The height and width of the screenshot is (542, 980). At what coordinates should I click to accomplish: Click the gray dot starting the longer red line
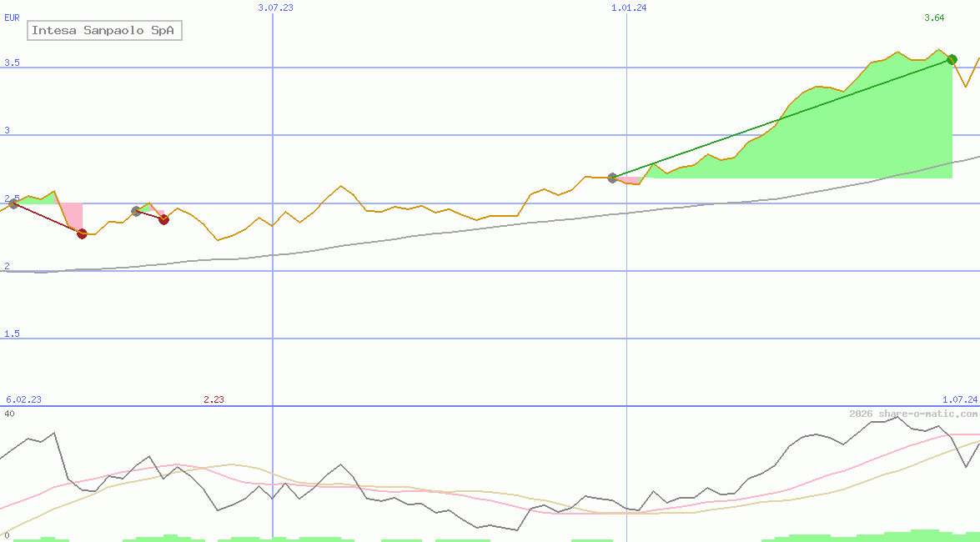click(x=13, y=204)
